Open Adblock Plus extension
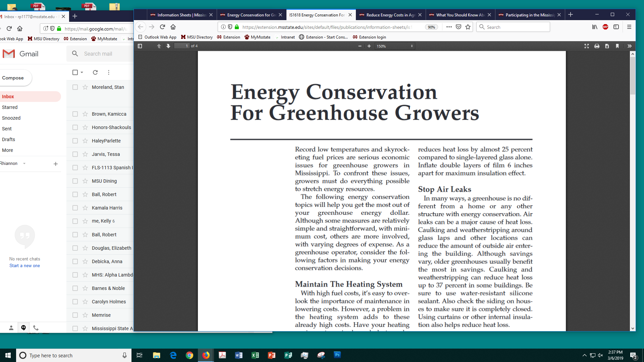Image resolution: width=644 pixels, height=362 pixels. (x=605, y=27)
